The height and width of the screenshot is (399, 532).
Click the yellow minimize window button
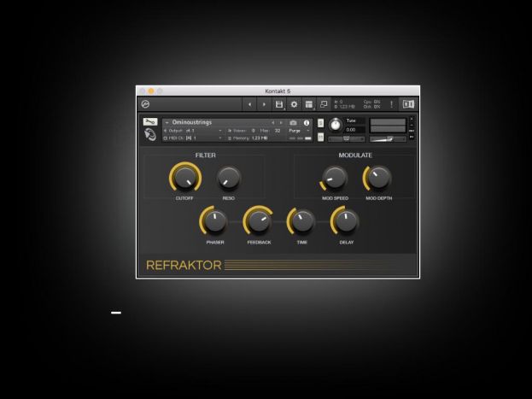[x=151, y=91]
